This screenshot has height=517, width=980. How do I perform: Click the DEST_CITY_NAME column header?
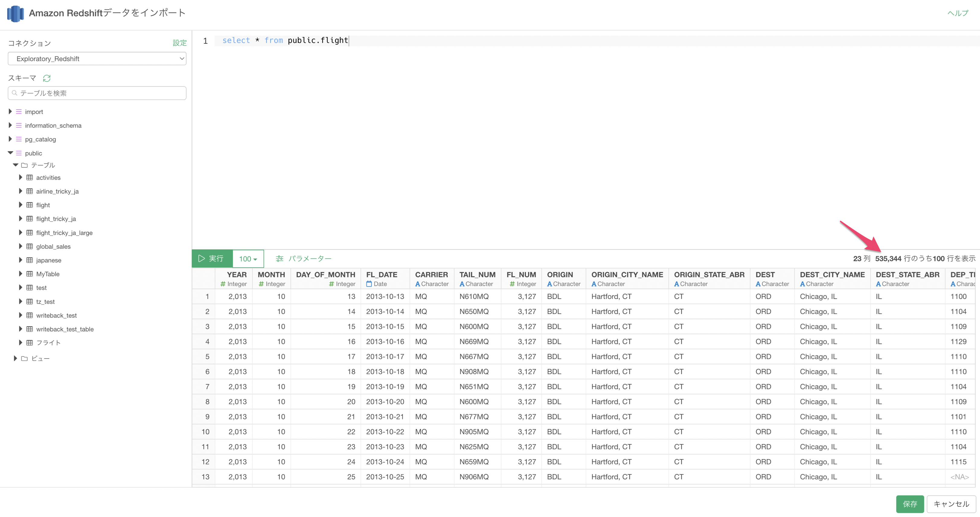[x=832, y=278]
